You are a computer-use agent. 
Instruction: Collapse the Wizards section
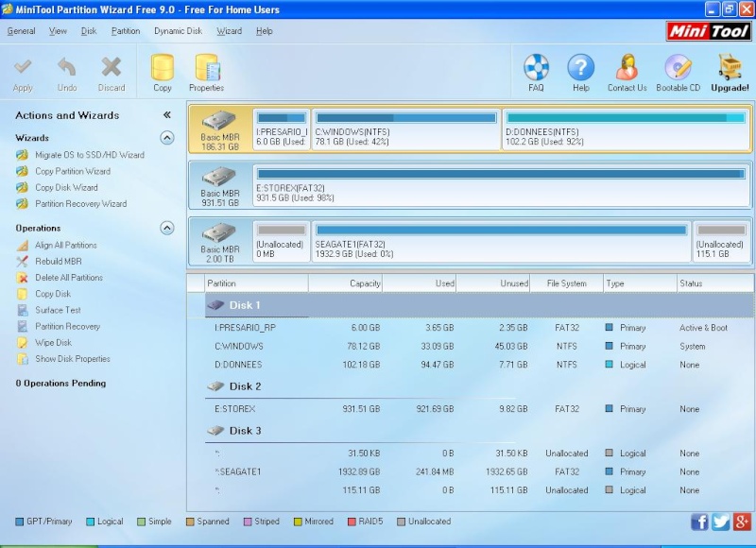[x=167, y=138]
